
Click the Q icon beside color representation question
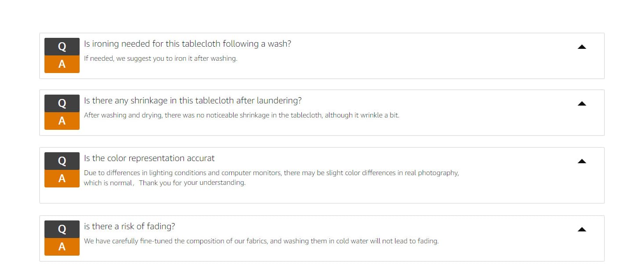tap(62, 161)
